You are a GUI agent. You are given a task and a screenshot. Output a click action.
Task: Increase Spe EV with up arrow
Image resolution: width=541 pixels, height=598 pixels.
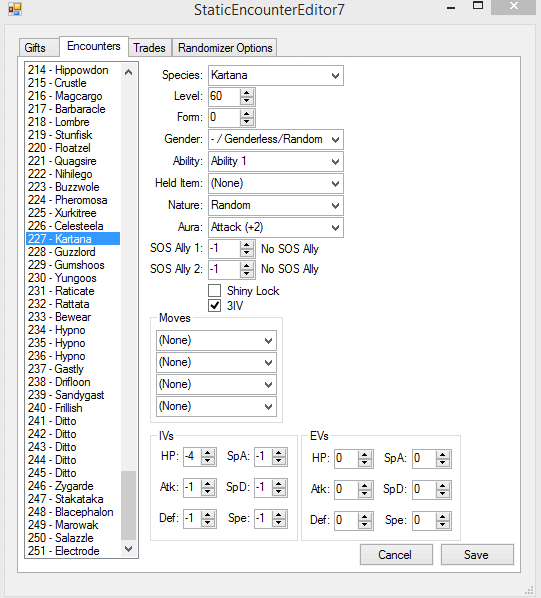pyautogui.click(x=443, y=517)
